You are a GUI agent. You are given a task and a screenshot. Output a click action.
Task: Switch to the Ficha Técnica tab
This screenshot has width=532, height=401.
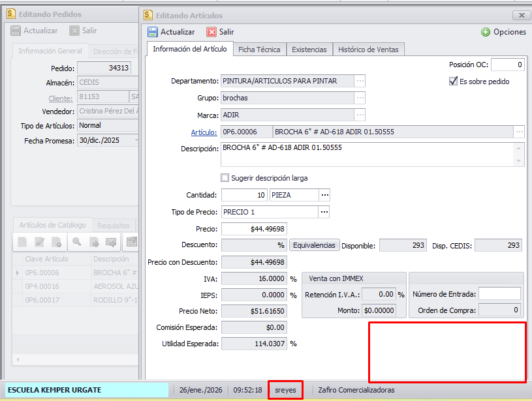259,50
